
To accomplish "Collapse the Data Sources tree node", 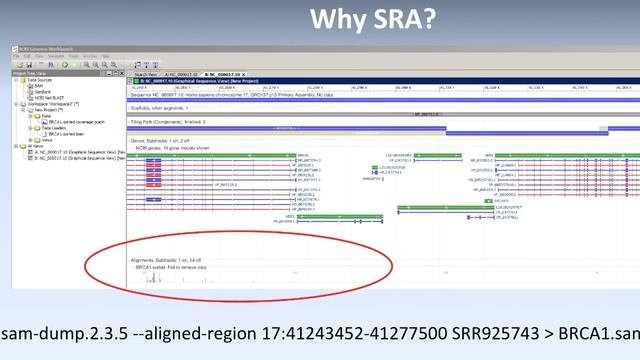I will (16, 80).
